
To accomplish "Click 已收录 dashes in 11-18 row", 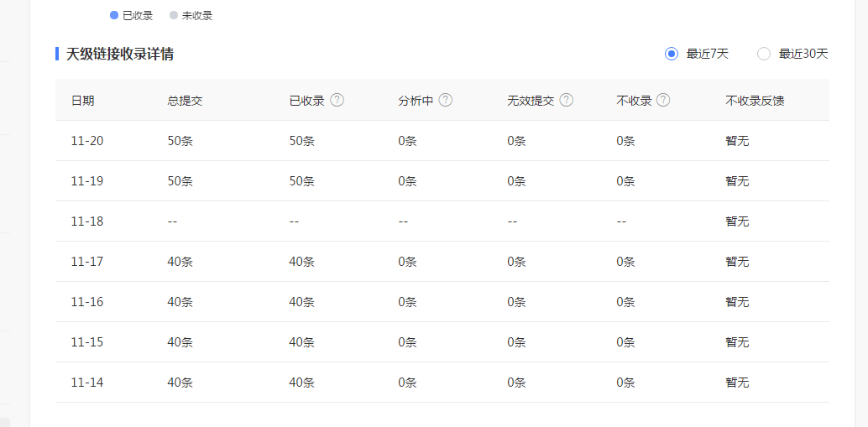I will 294,221.
